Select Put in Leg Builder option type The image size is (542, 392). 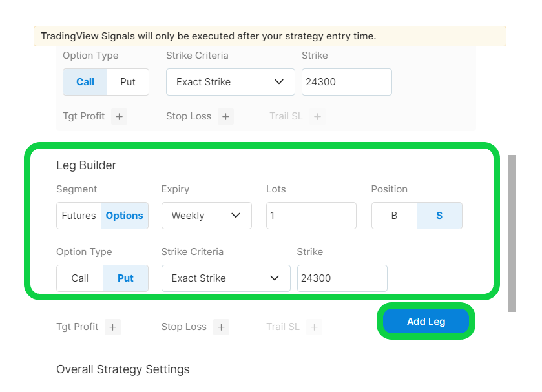125,278
